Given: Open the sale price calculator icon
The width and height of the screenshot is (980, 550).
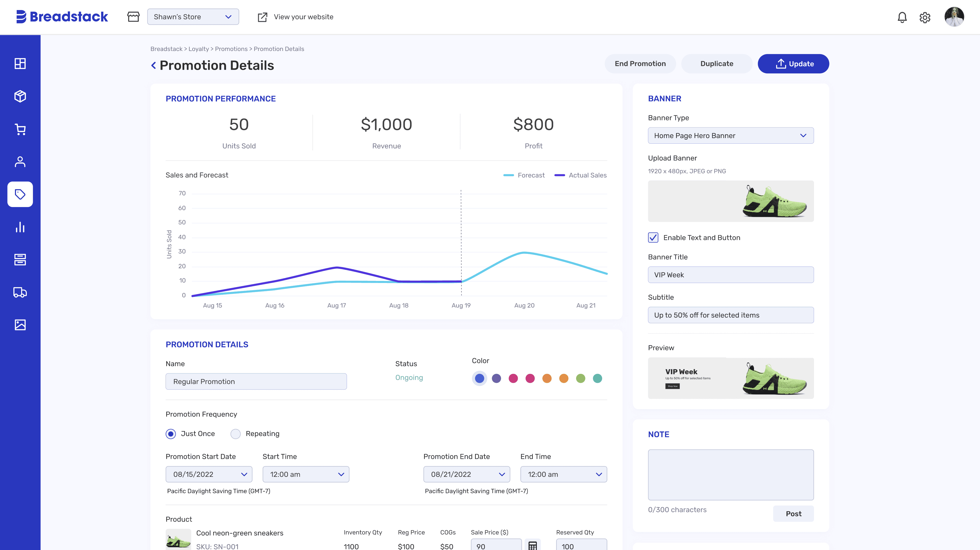Looking at the screenshot, I should 532,545.
